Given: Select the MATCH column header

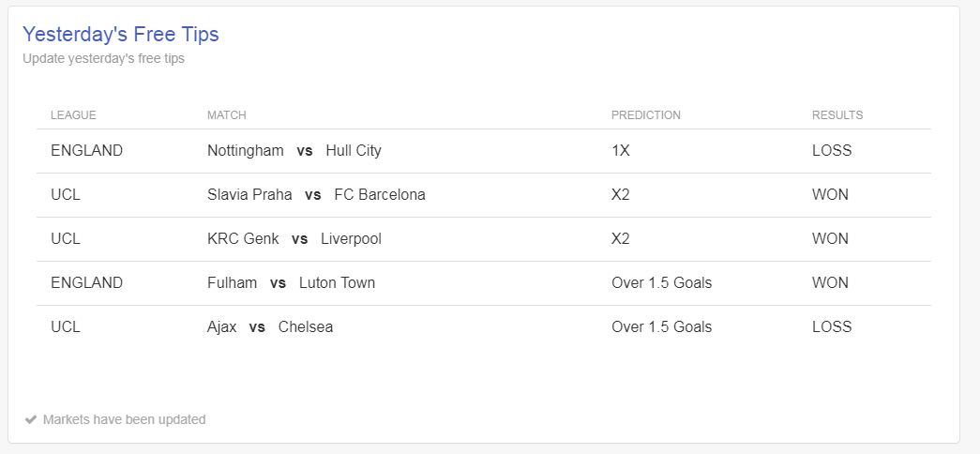Looking at the screenshot, I should pos(226,115).
